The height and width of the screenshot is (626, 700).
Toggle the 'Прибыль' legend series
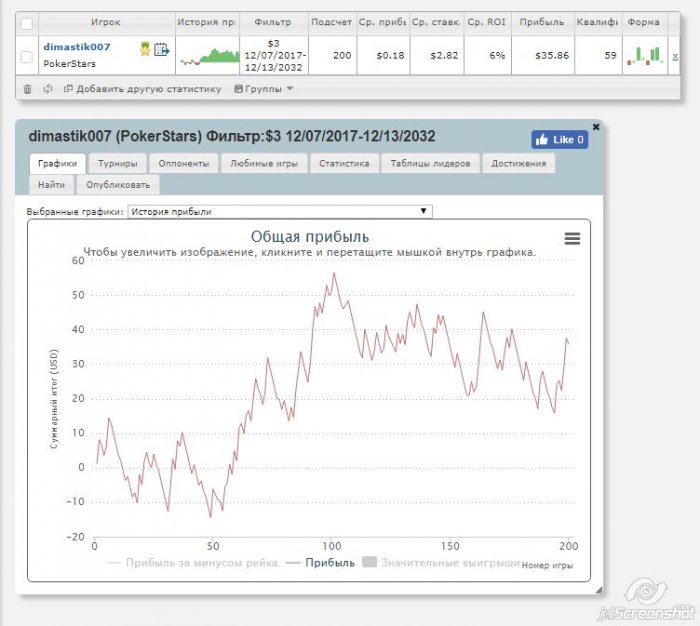(x=320, y=563)
